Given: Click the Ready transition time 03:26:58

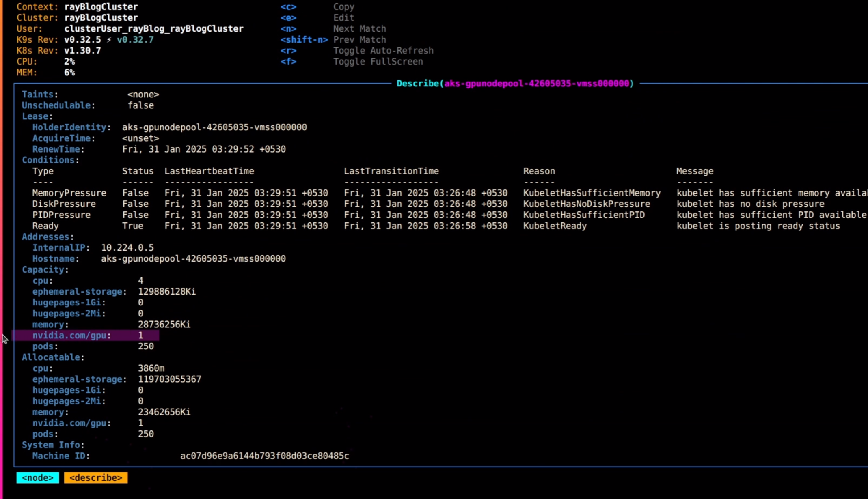Looking at the screenshot, I should [425, 226].
